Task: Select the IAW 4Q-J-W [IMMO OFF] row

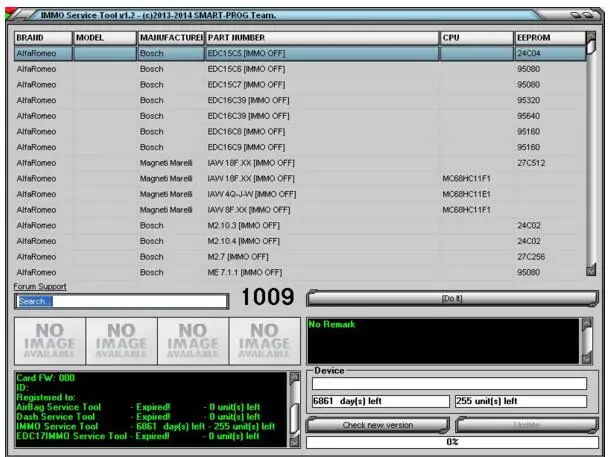Action: [x=300, y=194]
